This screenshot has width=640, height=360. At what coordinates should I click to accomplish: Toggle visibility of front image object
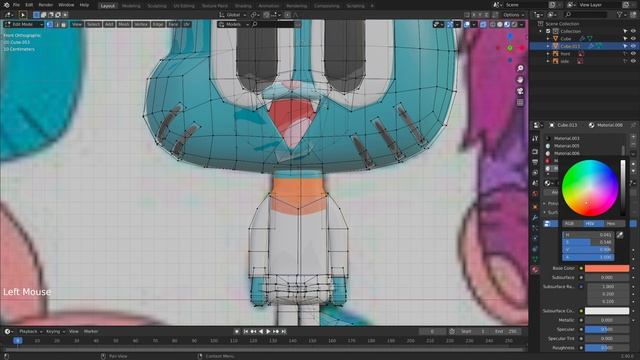(x=633, y=53)
